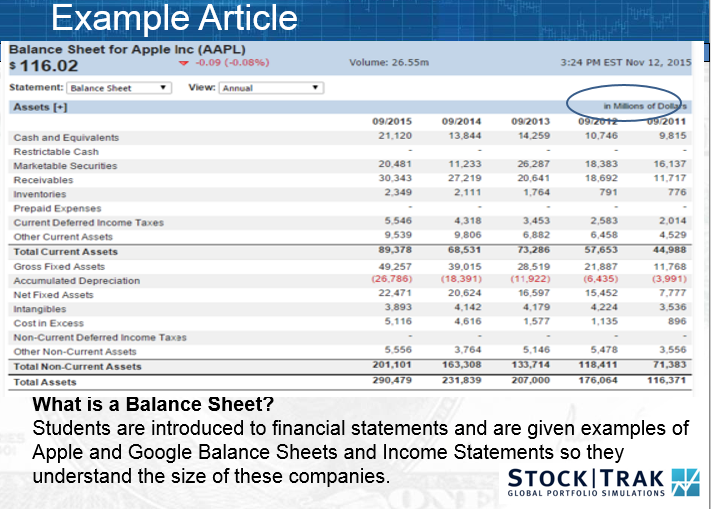This screenshot has width=711, height=509.
Task: Click the Total Assets value 116,371
Action: pyautogui.click(x=667, y=380)
